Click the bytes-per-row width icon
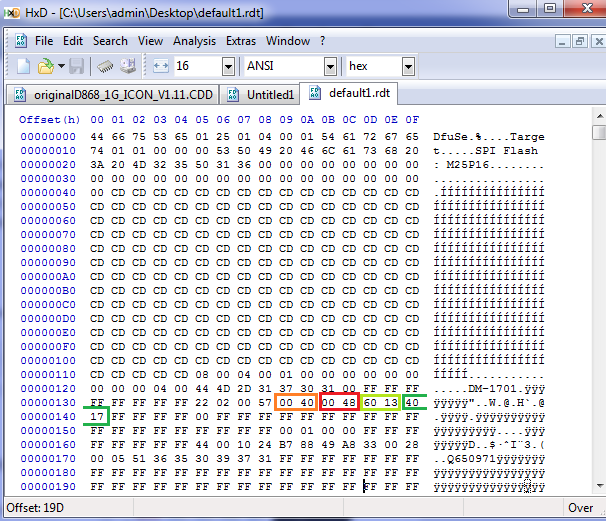This screenshot has width=606, height=521. (160, 66)
